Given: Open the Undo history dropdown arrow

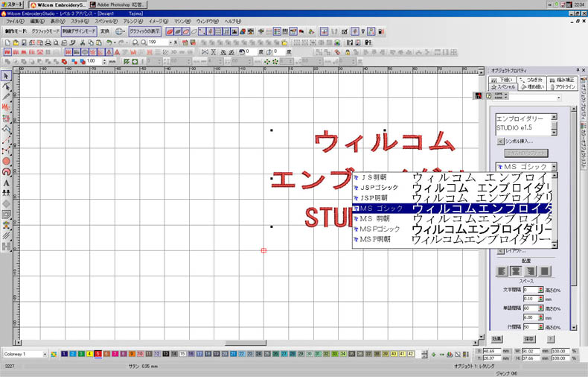Looking at the screenshot, I should click(115, 42).
